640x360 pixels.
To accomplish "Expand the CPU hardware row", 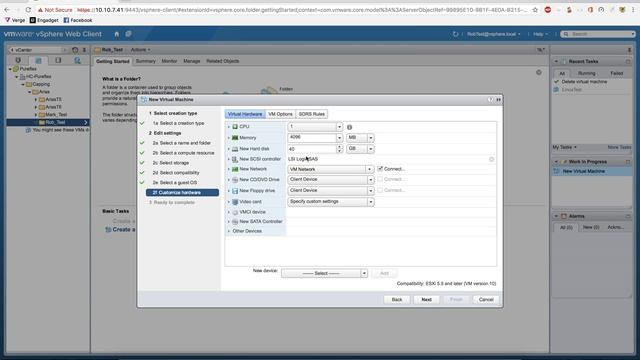I will tap(229, 127).
